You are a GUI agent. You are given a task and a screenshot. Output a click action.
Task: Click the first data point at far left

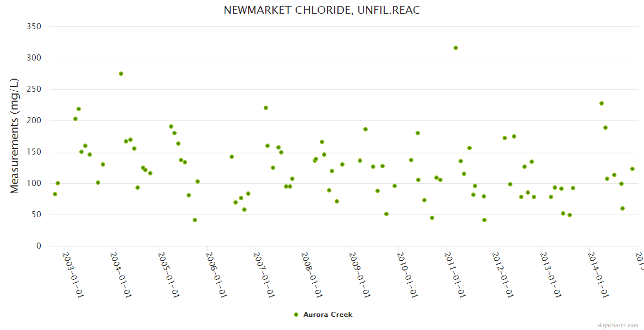click(x=55, y=194)
